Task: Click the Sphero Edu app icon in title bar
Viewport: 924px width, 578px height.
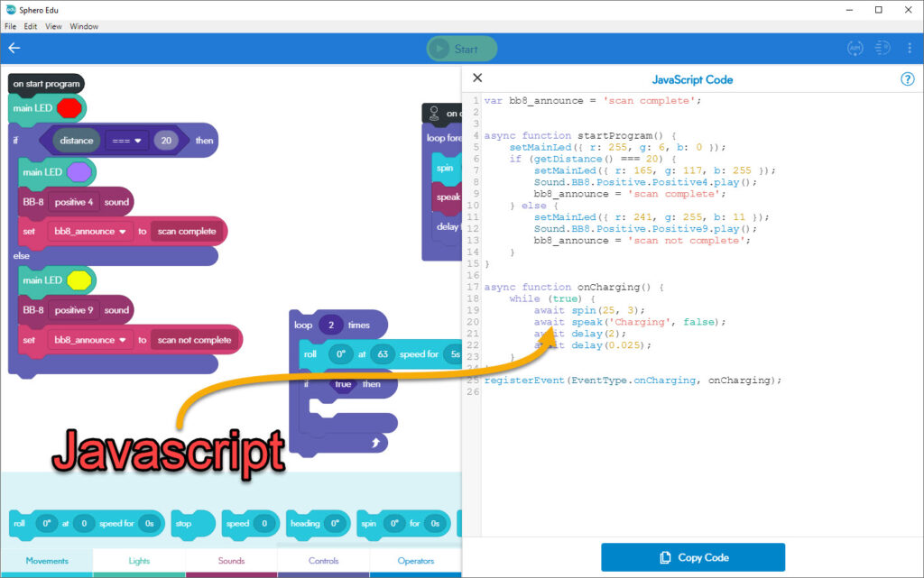Action: tap(11, 10)
